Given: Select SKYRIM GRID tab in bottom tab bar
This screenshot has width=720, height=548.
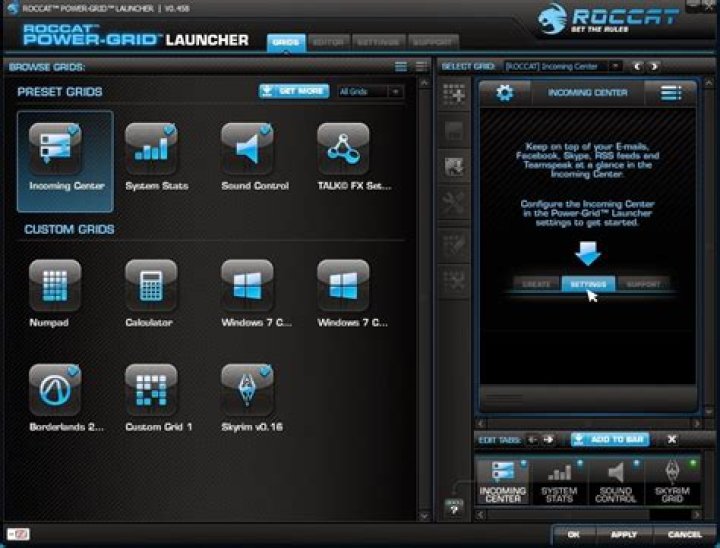Looking at the screenshot, I should [x=672, y=480].
